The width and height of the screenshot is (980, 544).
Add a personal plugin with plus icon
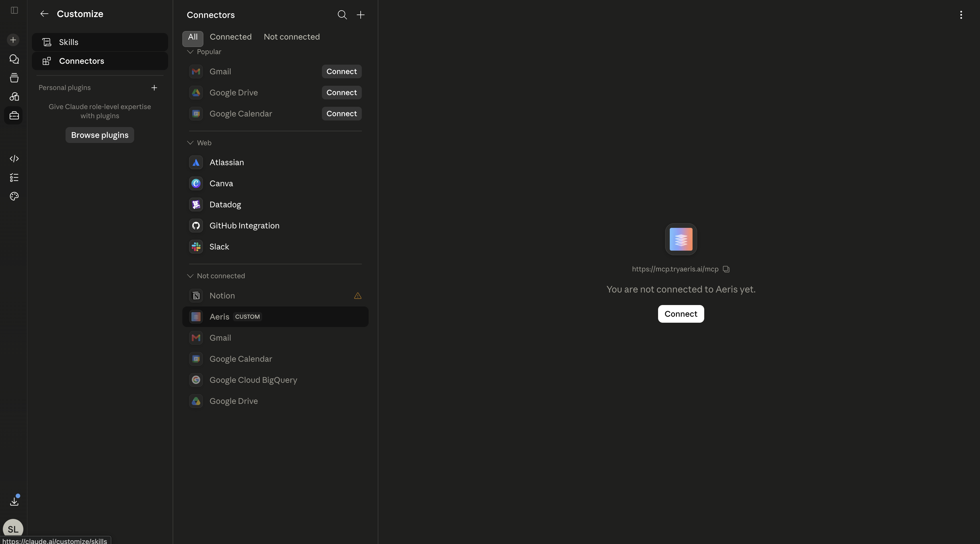pos(154,88)
